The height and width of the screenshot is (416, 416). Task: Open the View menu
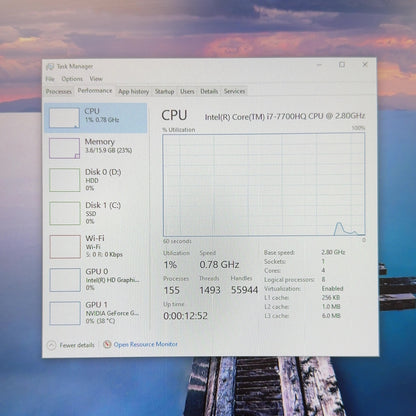click(x=96, y=79)
